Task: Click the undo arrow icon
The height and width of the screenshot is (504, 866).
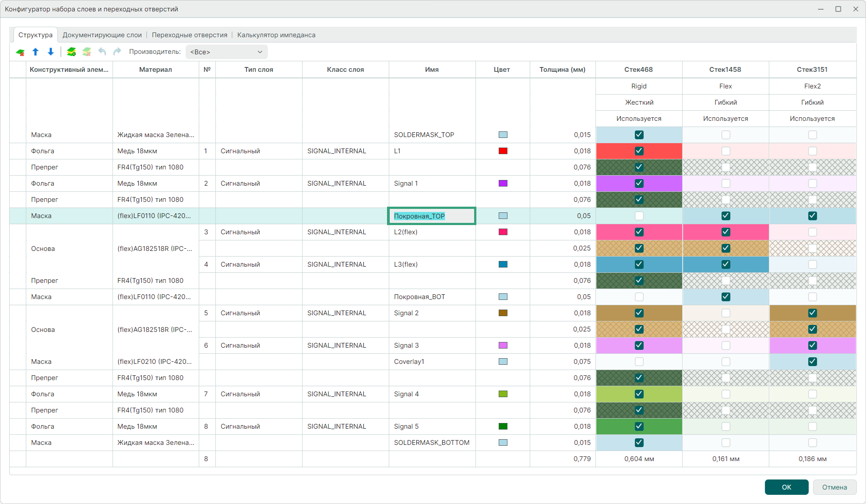Action: click(102, 52)
